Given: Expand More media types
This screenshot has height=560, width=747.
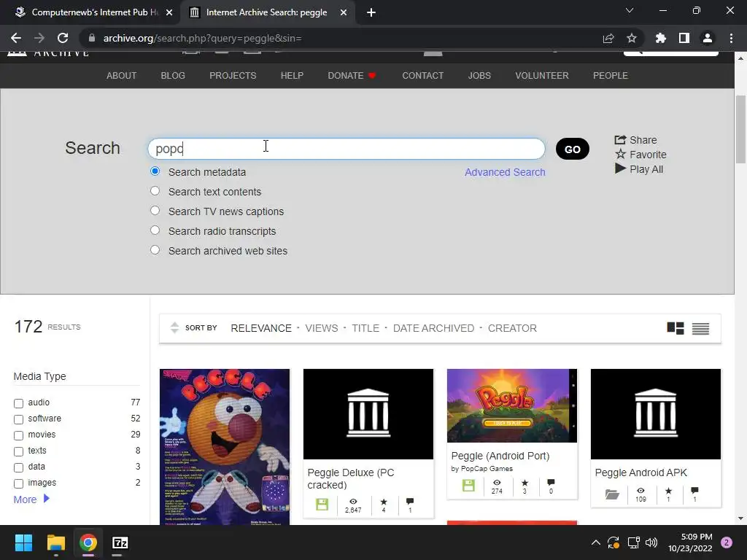Looking at the screenshot, I should (x=31, y=499).
